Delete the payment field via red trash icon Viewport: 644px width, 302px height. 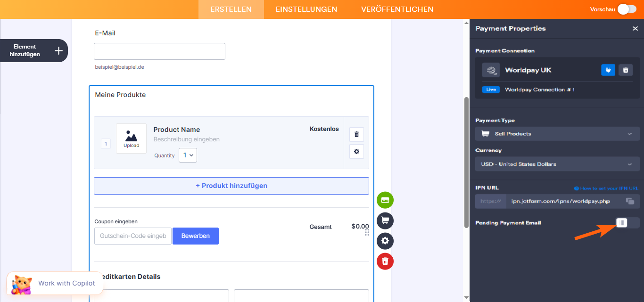point(385,261)
